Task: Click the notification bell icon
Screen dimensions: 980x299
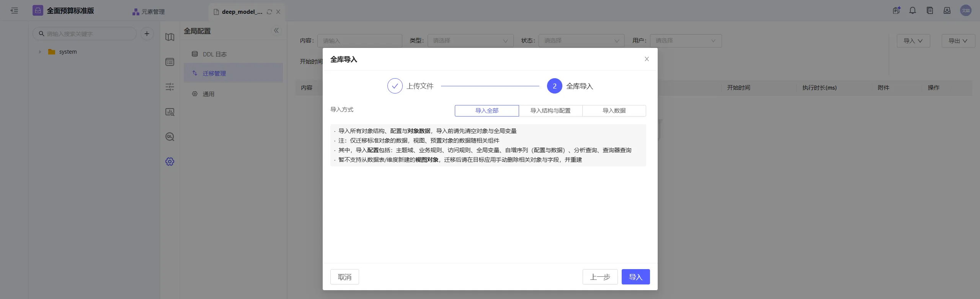Action: tap(913, 11)
